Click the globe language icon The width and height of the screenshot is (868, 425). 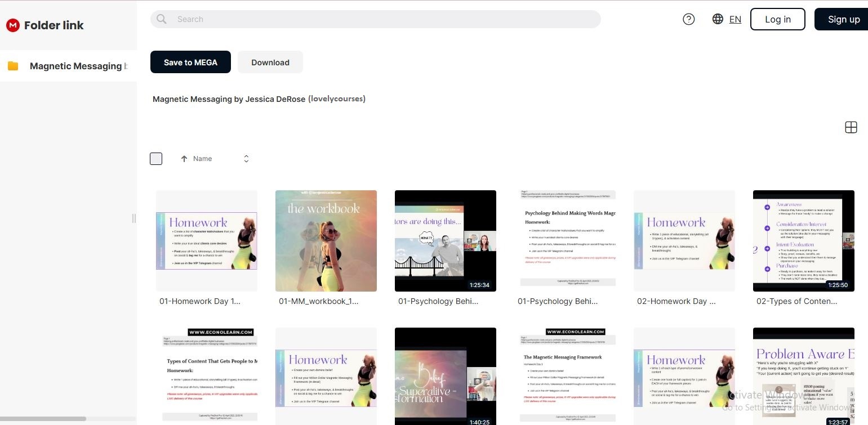coord(718,19)
